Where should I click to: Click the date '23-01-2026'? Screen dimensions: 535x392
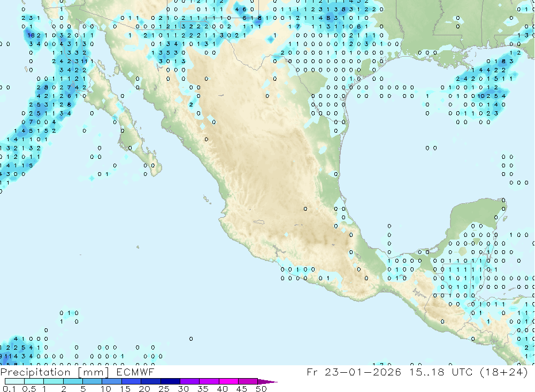coord(363,372)
